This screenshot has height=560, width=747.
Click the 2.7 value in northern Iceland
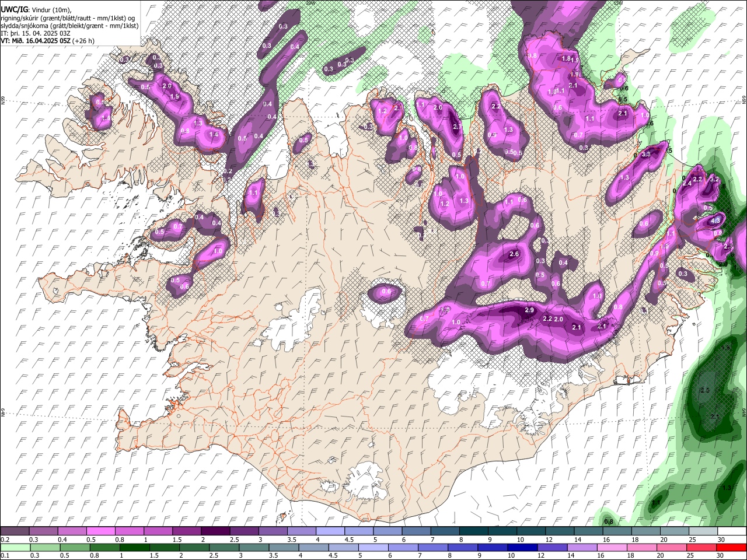click(x=457, y=126)
